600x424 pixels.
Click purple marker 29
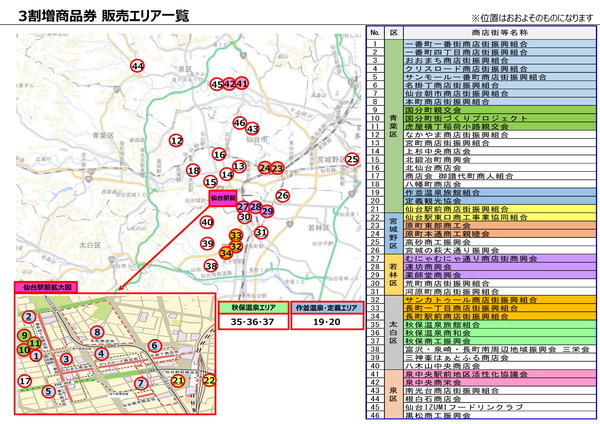[x=267, y=211]
